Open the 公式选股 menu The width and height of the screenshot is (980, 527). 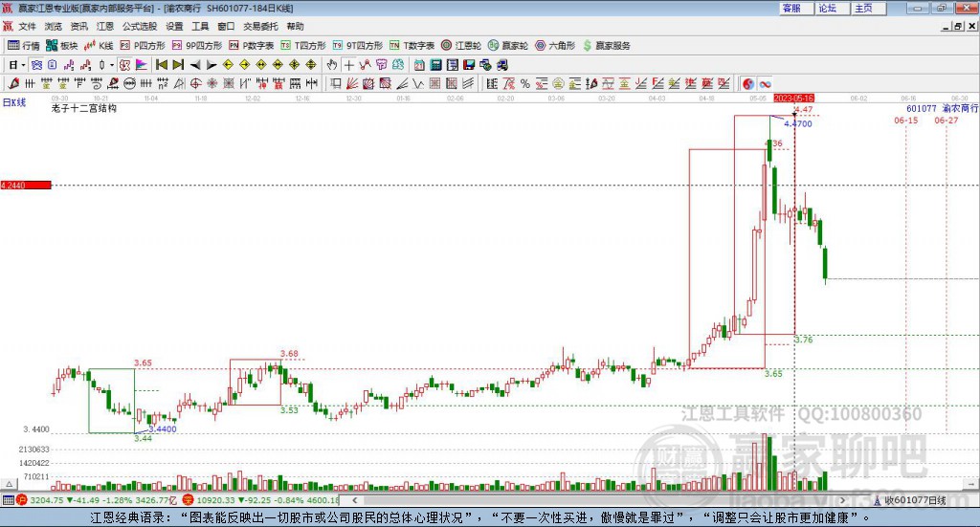pyautogui.click(x=140, y=26)
